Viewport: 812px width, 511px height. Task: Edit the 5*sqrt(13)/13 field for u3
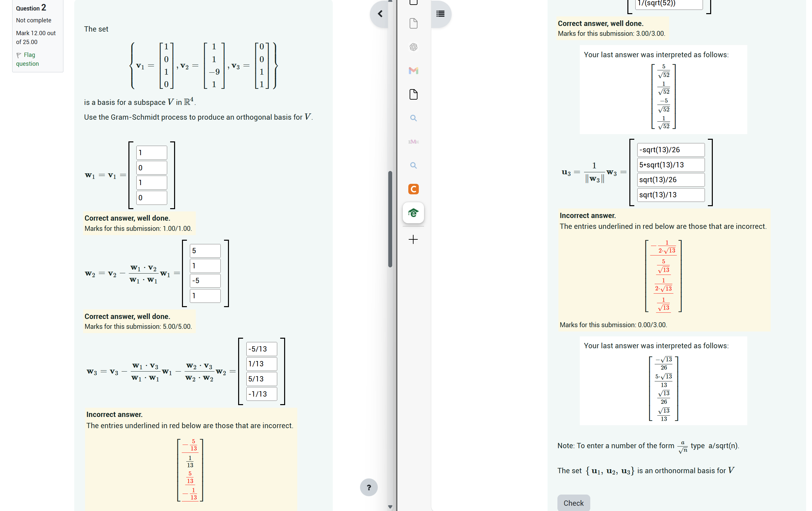[x=670, y=165]
